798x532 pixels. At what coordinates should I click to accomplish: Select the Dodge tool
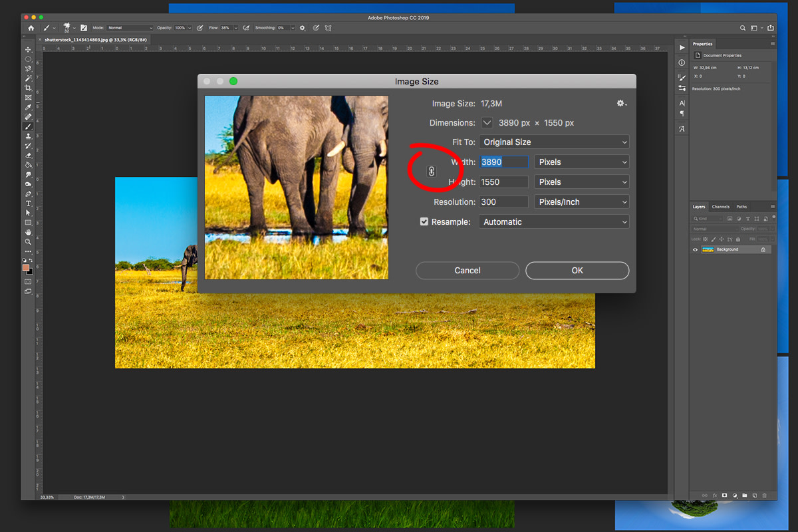point(28,184)
